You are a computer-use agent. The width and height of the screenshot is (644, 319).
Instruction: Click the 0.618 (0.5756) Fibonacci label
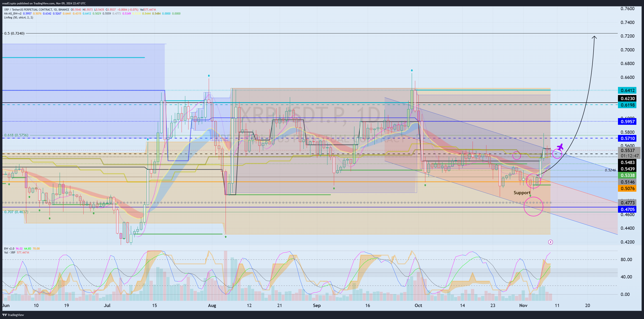(x=16, y=135)
